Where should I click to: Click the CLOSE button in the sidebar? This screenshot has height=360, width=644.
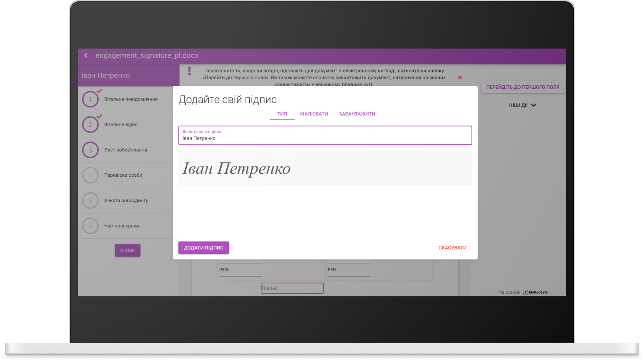[x=127, y=250]
